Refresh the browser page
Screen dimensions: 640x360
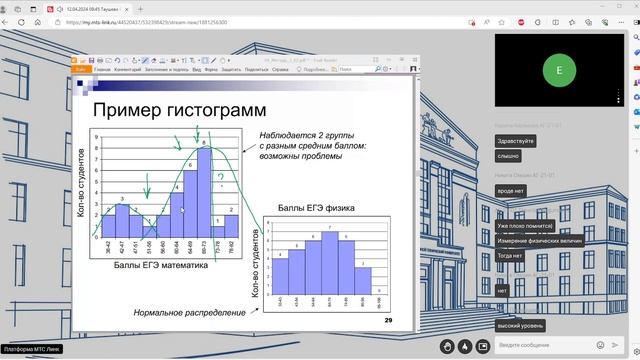21,22
